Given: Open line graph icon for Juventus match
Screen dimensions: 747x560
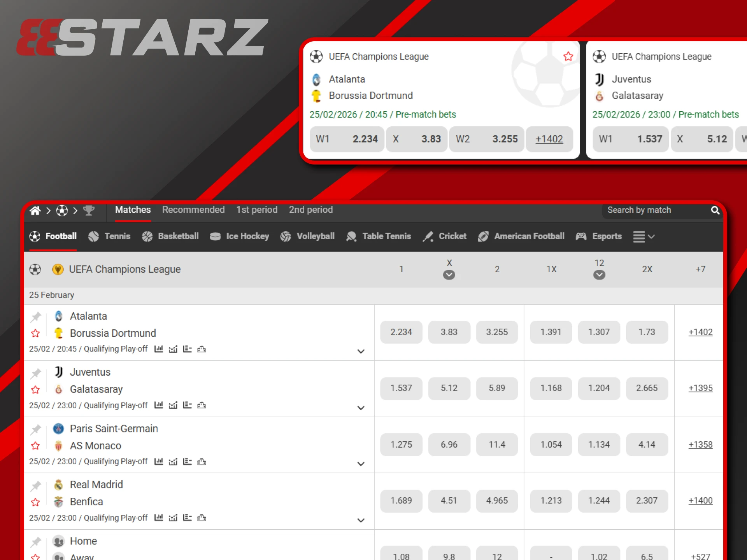Looking at the screenshot, I should click(173, 405).
